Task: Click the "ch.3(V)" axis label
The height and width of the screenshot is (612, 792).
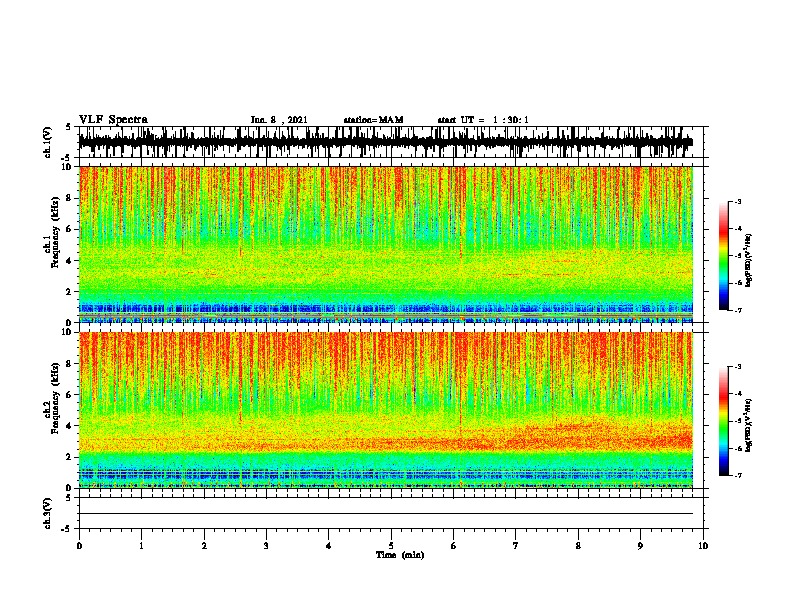Action: tap(48, 513)
